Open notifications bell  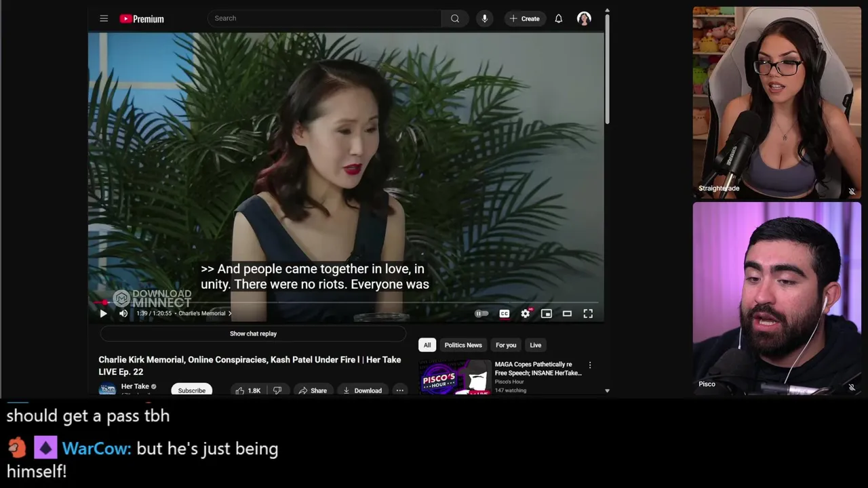(558, 19)
